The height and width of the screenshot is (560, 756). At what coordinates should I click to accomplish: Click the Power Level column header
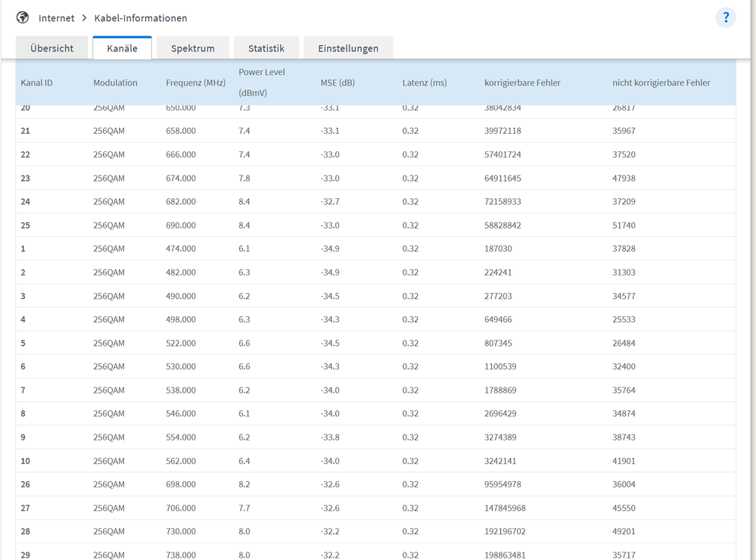(262, 82)
